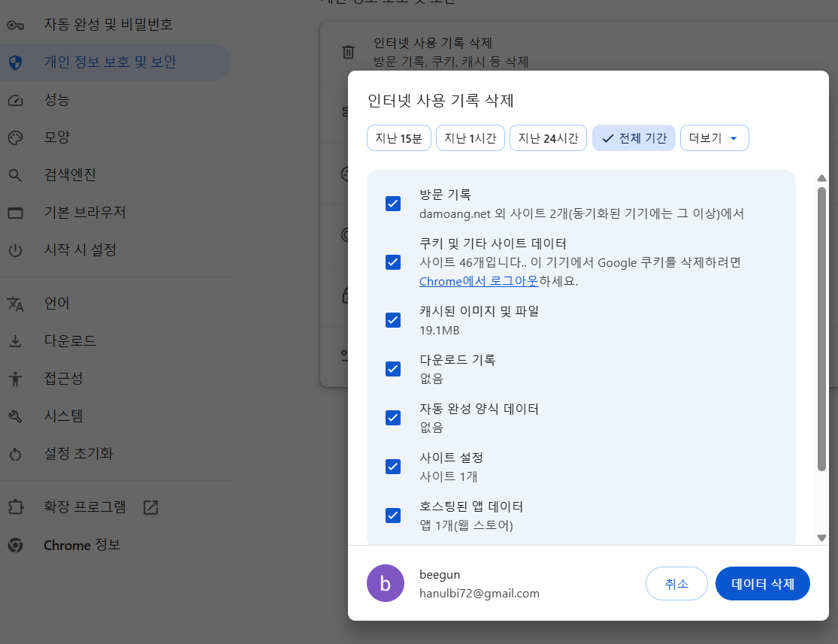Open the 기본 브라우저 settings page
This screenshot has width=838, height=644.
coord(116,213)
